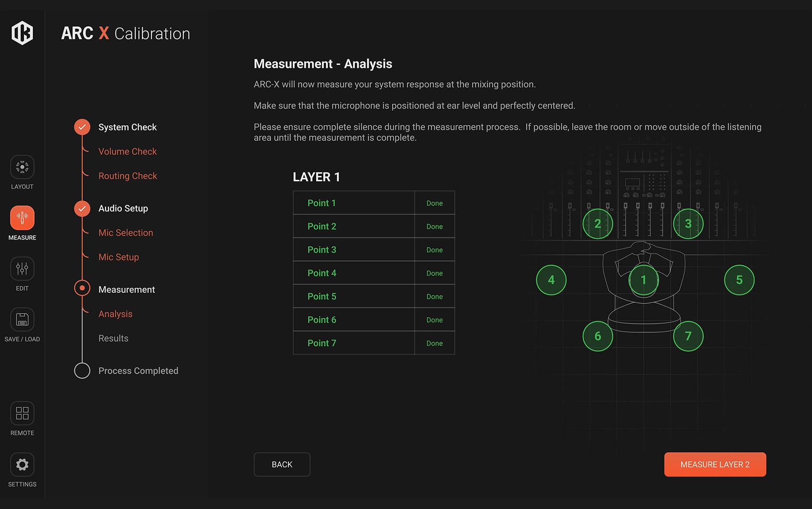Viewport: 812px width, 509px height.
Task: Select the Measure microphone icon
Action: pyautogui.click(x=22, y=218)
